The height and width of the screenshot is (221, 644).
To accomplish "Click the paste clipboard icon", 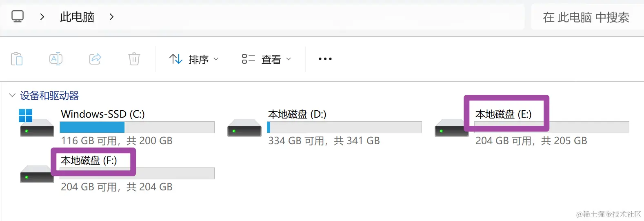I will click(17, 59).
